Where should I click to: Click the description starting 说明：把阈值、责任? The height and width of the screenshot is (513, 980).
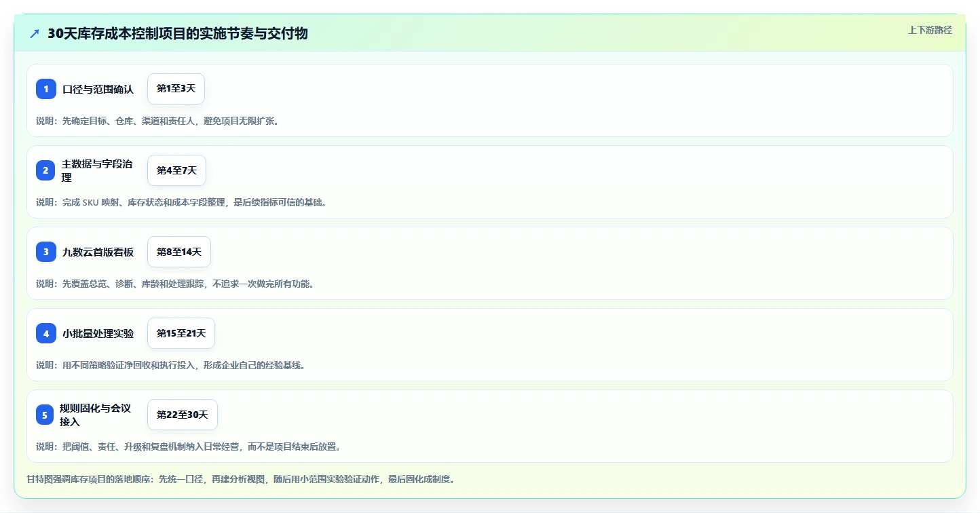[189, 446]
